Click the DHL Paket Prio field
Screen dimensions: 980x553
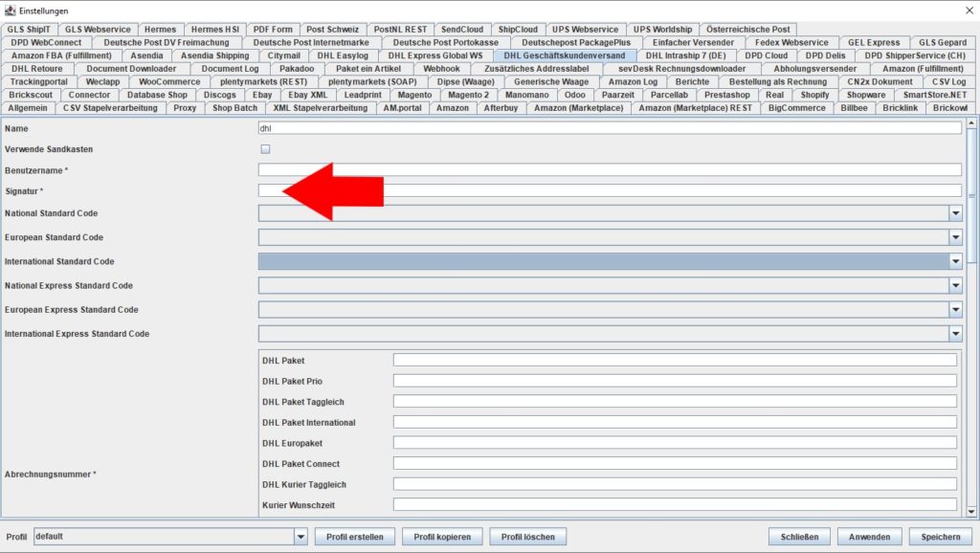(x=675, y=381)
